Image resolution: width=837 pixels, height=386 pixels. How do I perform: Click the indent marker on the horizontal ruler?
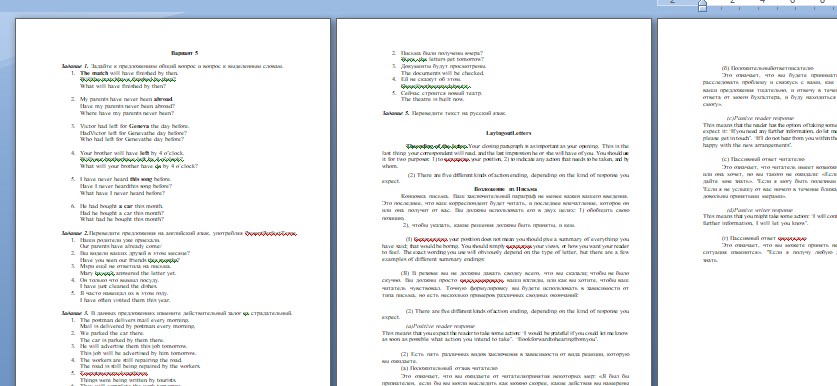pos(702,5)
